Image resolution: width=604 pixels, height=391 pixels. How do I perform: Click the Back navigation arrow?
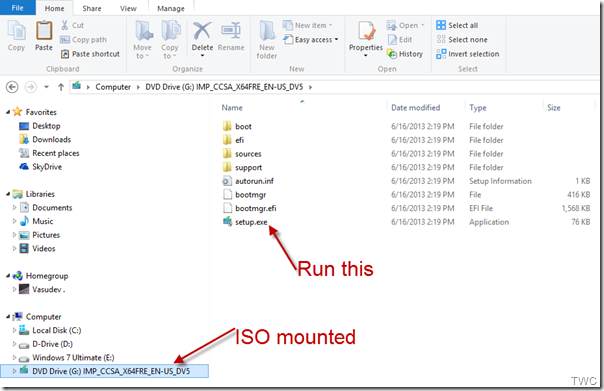tap(12, 87)
